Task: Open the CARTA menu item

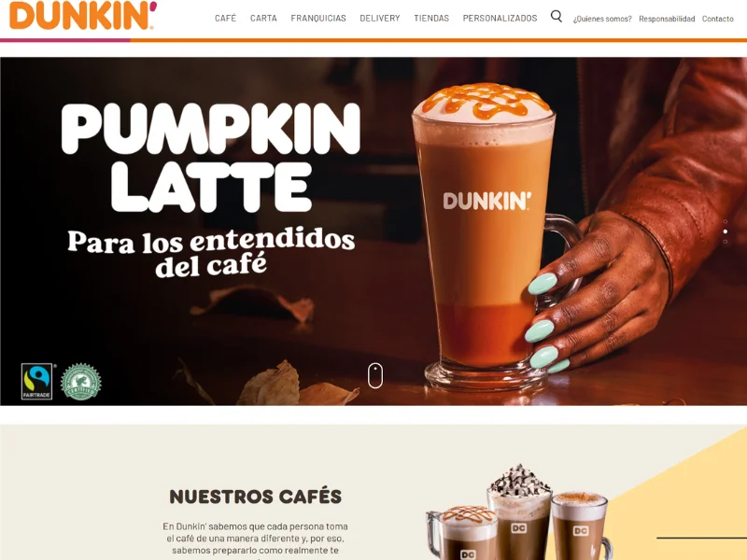Action: 263,18
